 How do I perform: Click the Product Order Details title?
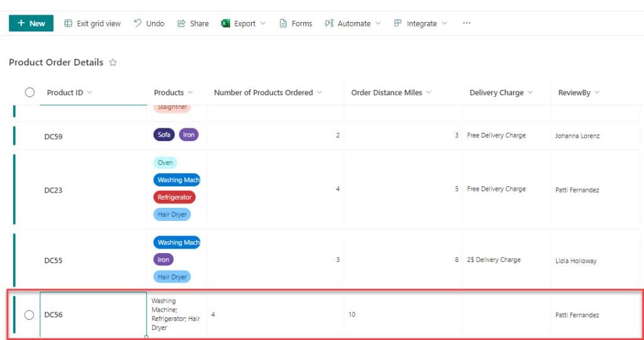[56, 62]
